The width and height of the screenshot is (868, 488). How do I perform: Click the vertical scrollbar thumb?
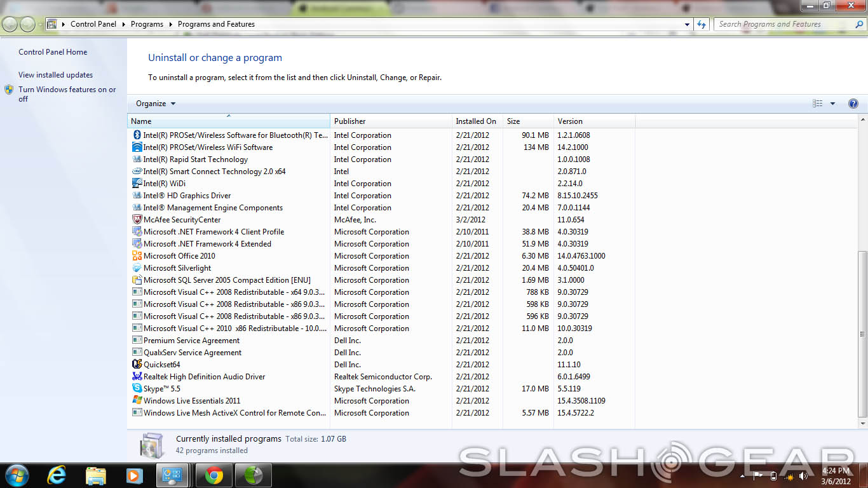[862, 334]
